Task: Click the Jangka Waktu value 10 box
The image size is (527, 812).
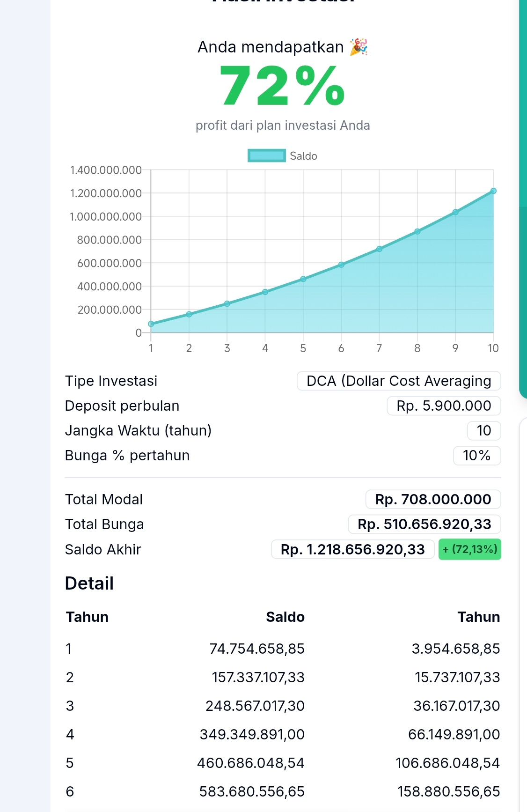Action: pos(484,430)
